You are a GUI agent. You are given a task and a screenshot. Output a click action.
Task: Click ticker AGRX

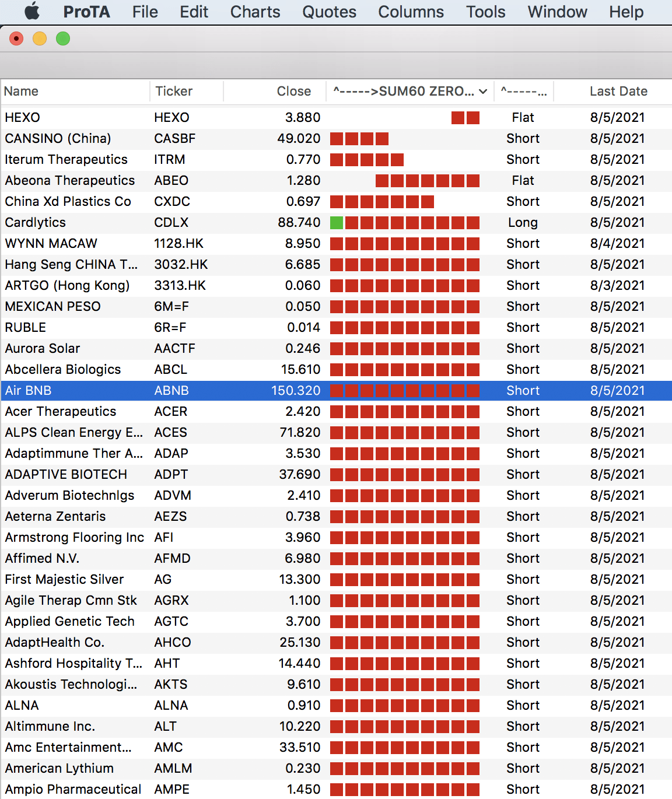171,600
